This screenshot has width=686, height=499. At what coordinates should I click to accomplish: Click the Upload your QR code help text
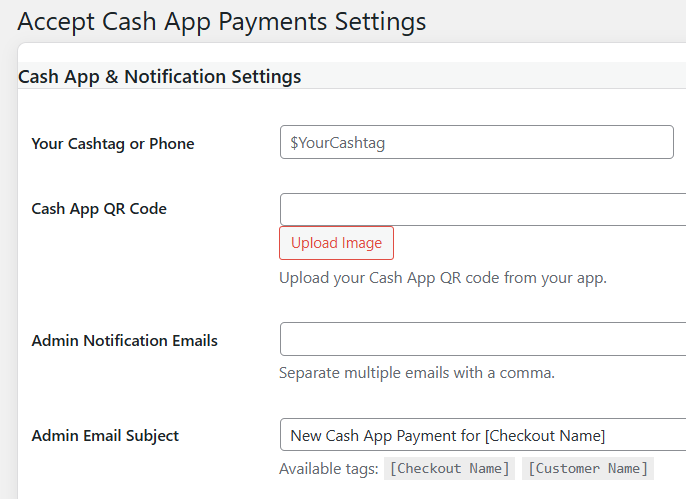(x=443, y=278)
